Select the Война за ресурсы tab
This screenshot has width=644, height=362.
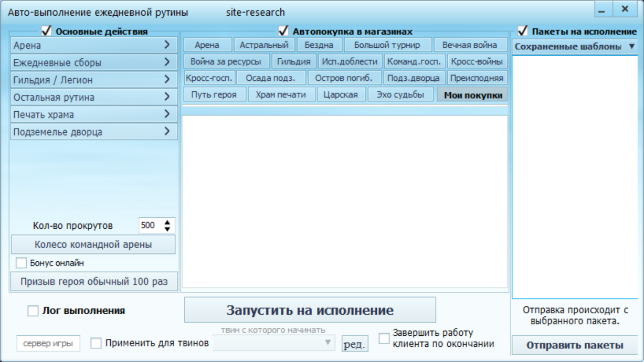pyautogui.click(x=226, y=61)
